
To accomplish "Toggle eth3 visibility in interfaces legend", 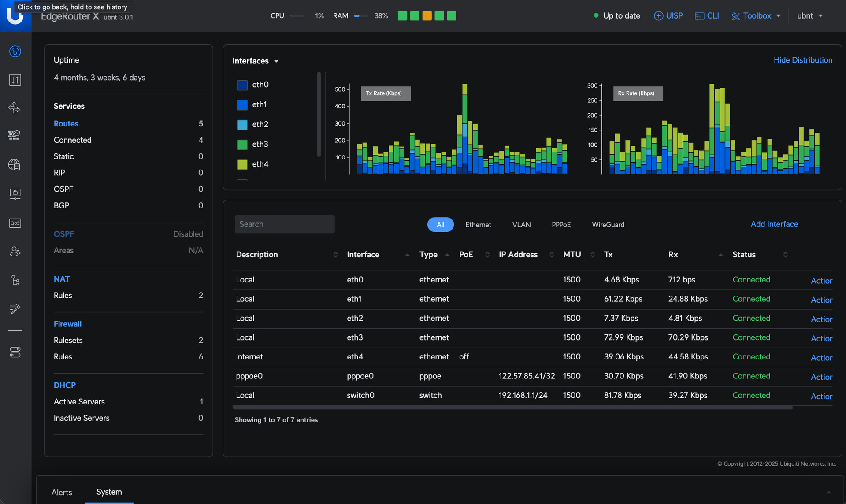I will [x=253, y=145].
